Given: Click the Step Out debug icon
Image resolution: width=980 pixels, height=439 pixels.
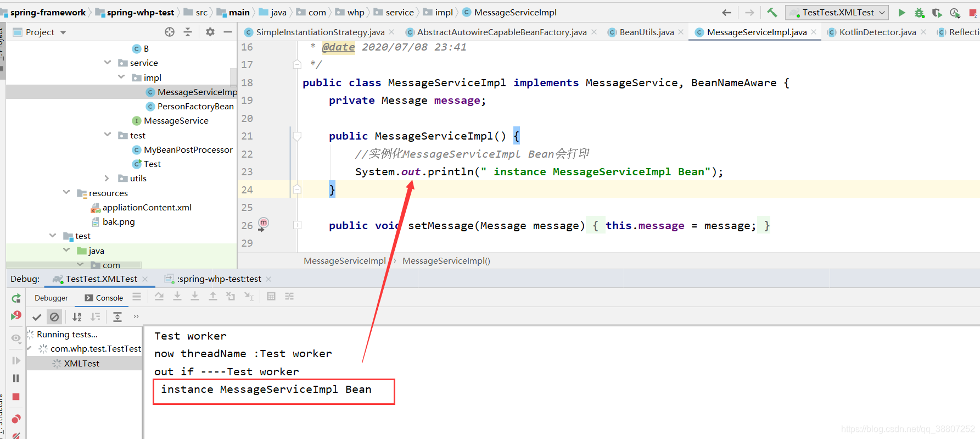Looking at the screenshot, I should tap(213, 297).
